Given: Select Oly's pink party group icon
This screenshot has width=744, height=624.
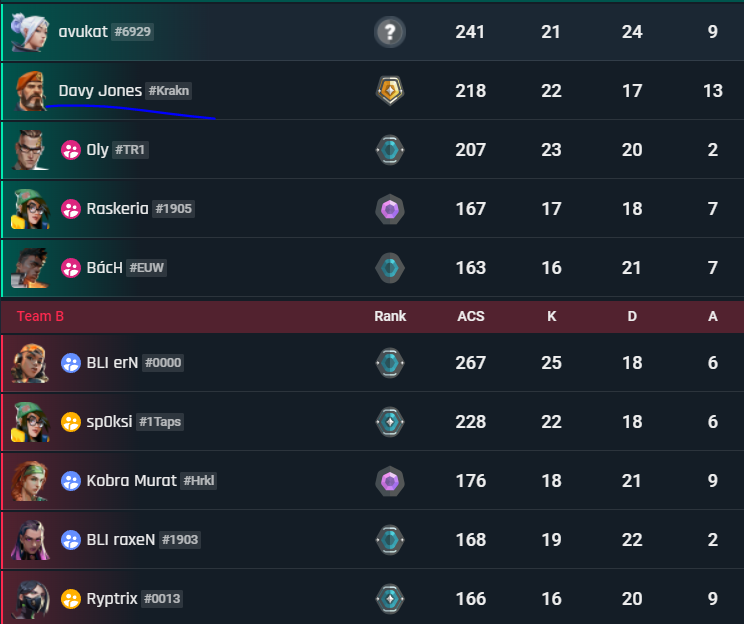Looking at the screenshot, I should pos(71,150).
